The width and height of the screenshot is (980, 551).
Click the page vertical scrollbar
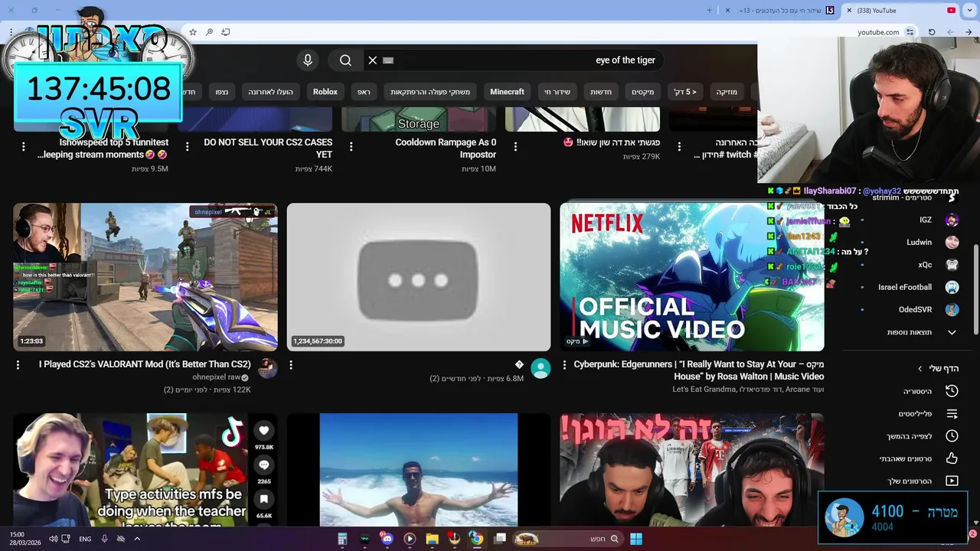point(975,289)
